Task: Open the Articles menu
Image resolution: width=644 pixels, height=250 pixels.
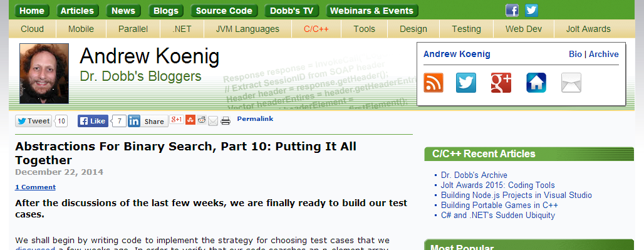Action: tap(77, 11)
